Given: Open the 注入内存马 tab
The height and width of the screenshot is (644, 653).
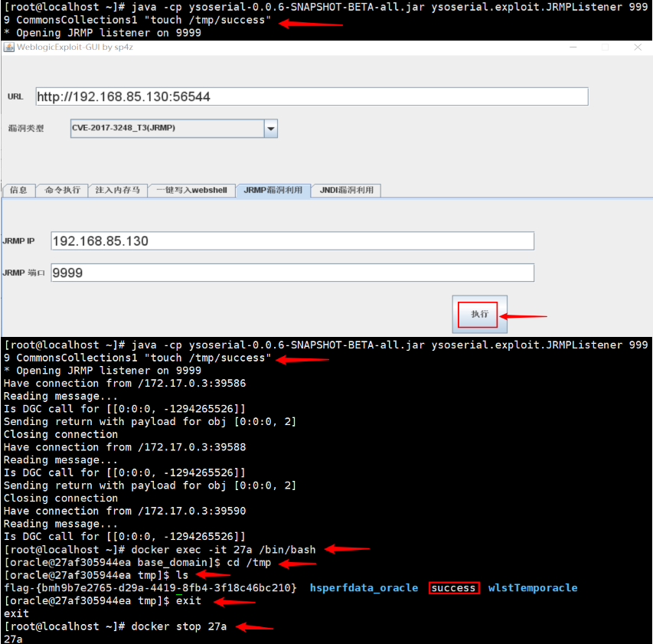Looking at the screenshot, I should (117, 191).
